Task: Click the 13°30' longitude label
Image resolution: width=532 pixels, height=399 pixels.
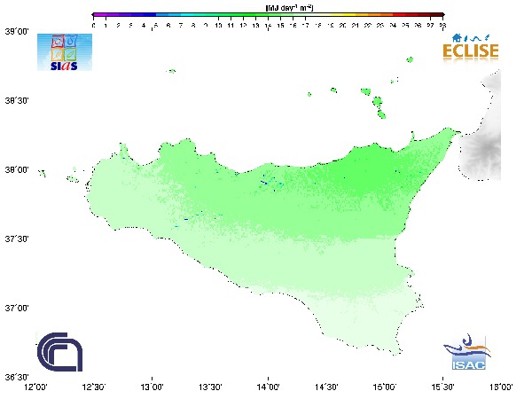Action: (x=210, y=387)
